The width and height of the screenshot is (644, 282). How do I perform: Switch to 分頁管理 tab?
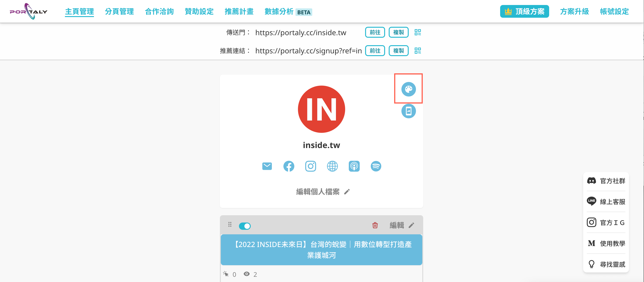(x=119, y=12)
